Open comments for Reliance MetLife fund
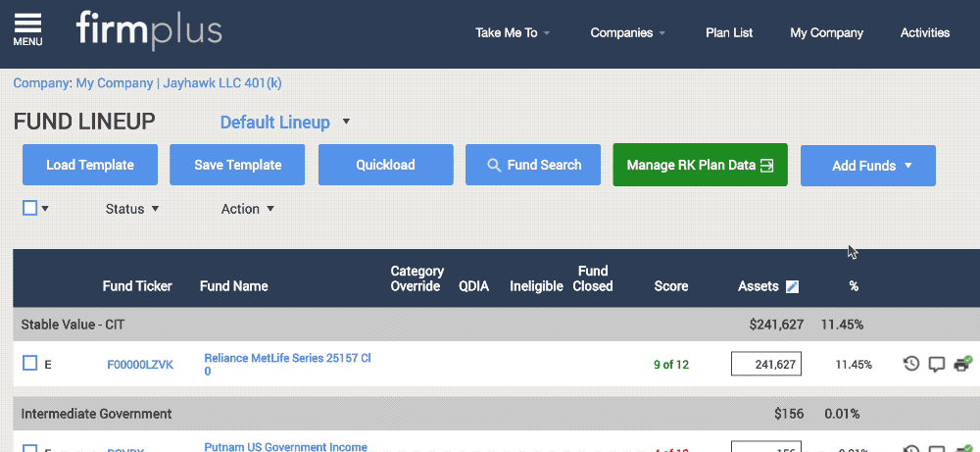 [936, 364]
